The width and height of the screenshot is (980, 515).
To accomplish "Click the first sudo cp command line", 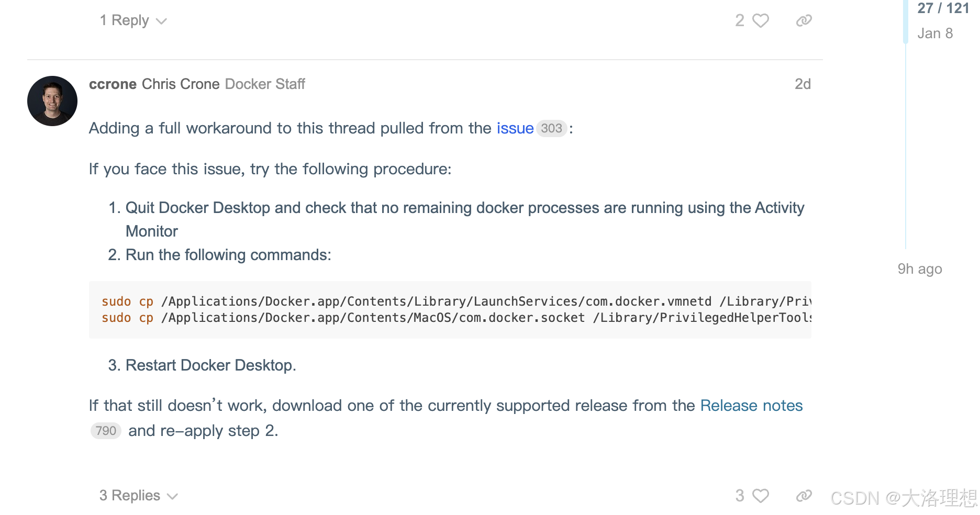I will pyautogui.click(x=456, y=301).
